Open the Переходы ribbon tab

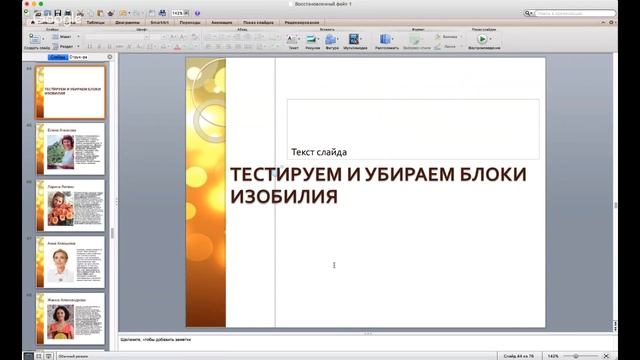(x=190, y=22)
